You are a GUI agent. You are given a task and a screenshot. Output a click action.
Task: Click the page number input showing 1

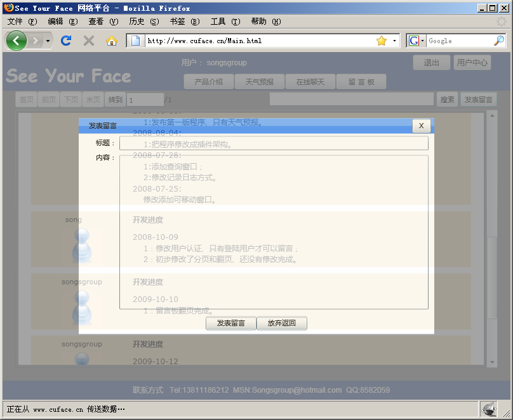145,100
